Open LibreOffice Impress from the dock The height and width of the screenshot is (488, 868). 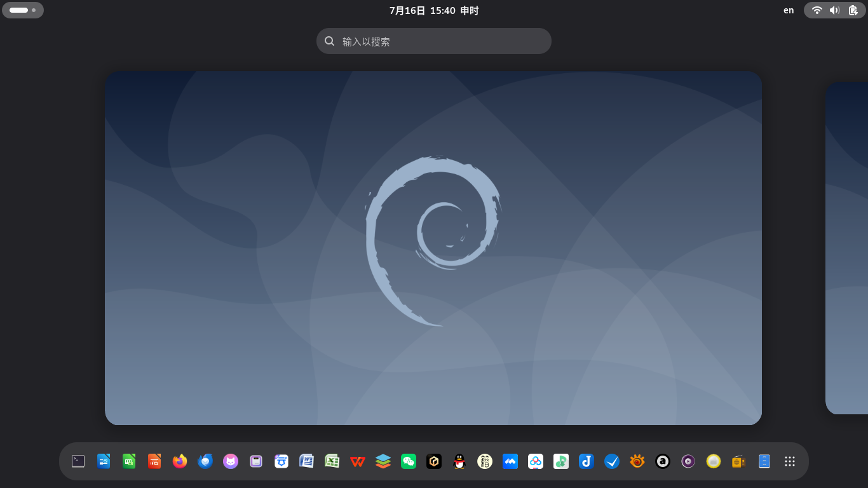[154, 461]
